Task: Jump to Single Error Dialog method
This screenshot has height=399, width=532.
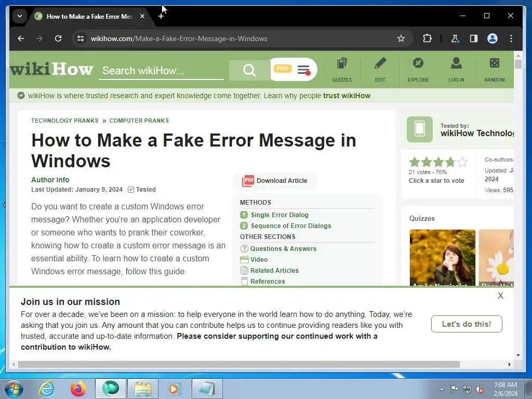Action: 280,215
